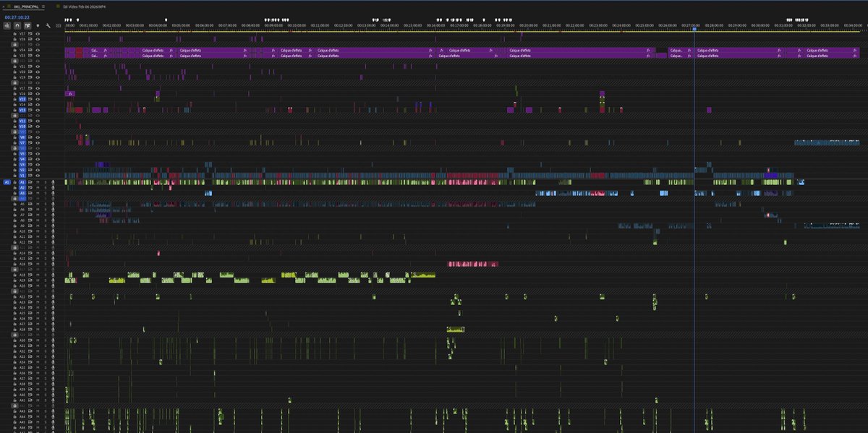Toggle the Snap magnet icon
868x433 pixels.
pos(17,25)
